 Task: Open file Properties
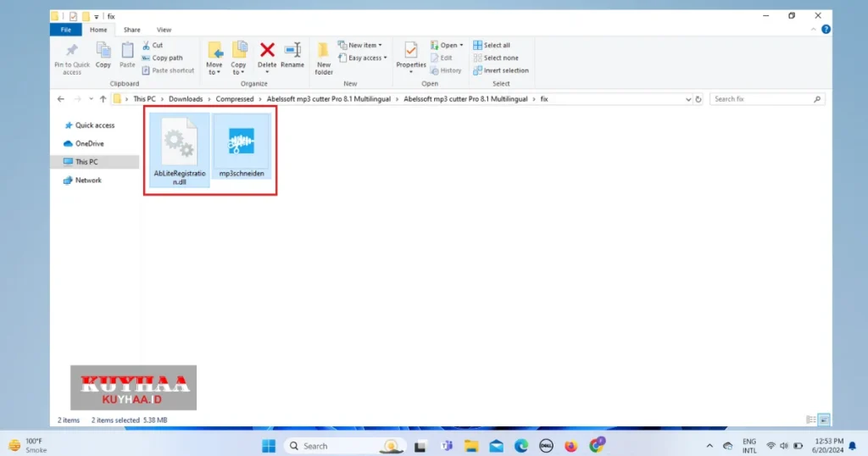[411, 53]
